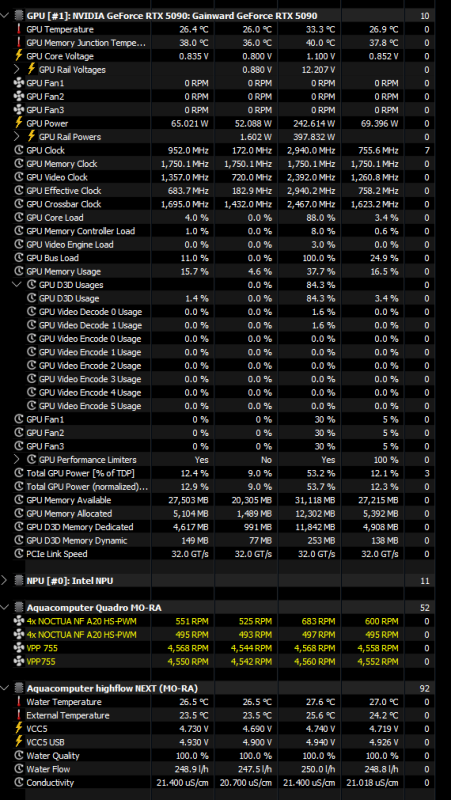The image size is (451, 800).
Task: Click the fan icon beside the VPP 755 row
Action: point(19,648)
